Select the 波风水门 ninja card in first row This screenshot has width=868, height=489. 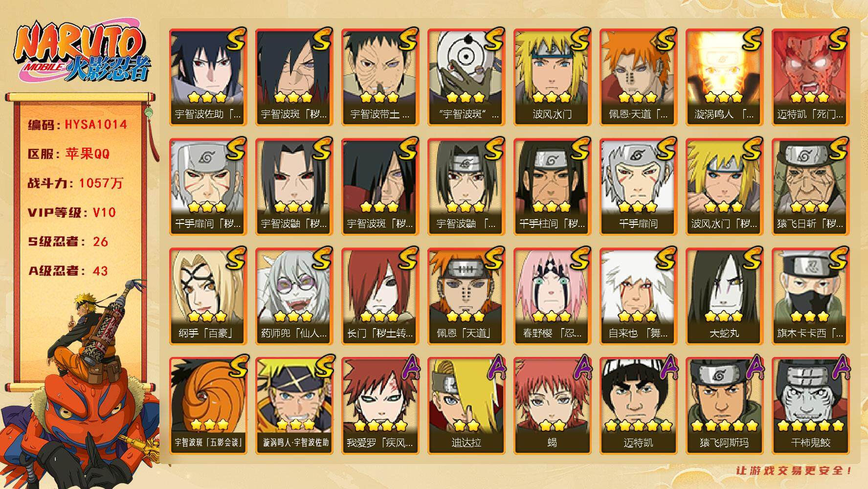click(x=552, y=77)
